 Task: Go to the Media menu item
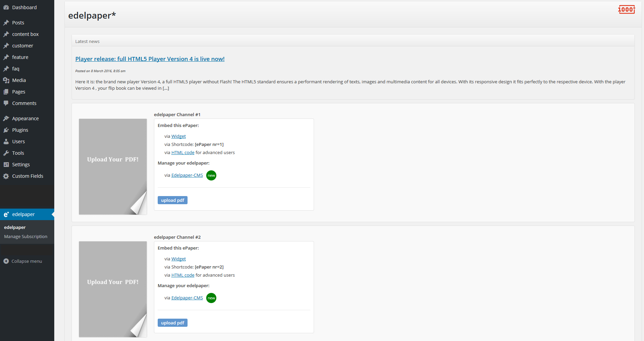(x=27, y=80)
